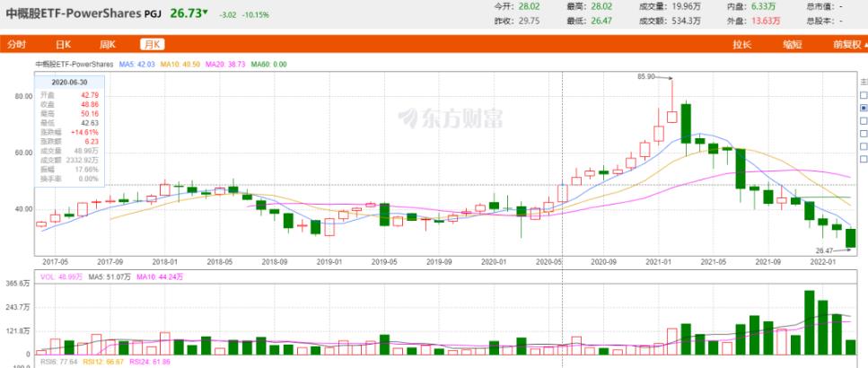Click the MA20: 38.73 legend label
Screen dimensions: 868x368
pyautogui.click(x=225, y=65)
